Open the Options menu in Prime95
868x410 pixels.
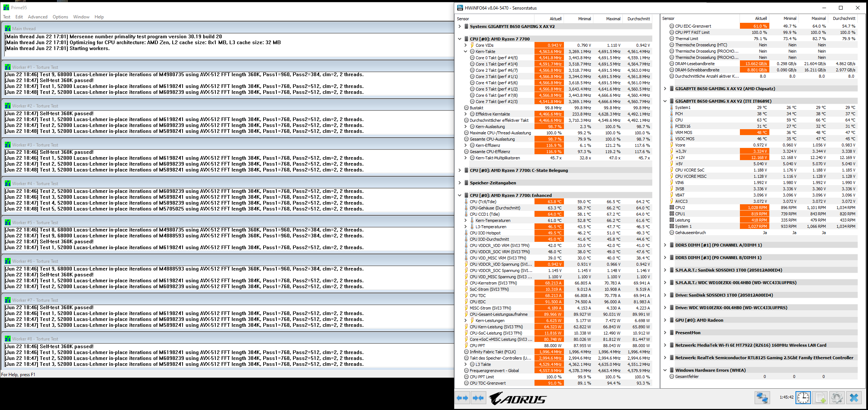(x=60, y=17)
